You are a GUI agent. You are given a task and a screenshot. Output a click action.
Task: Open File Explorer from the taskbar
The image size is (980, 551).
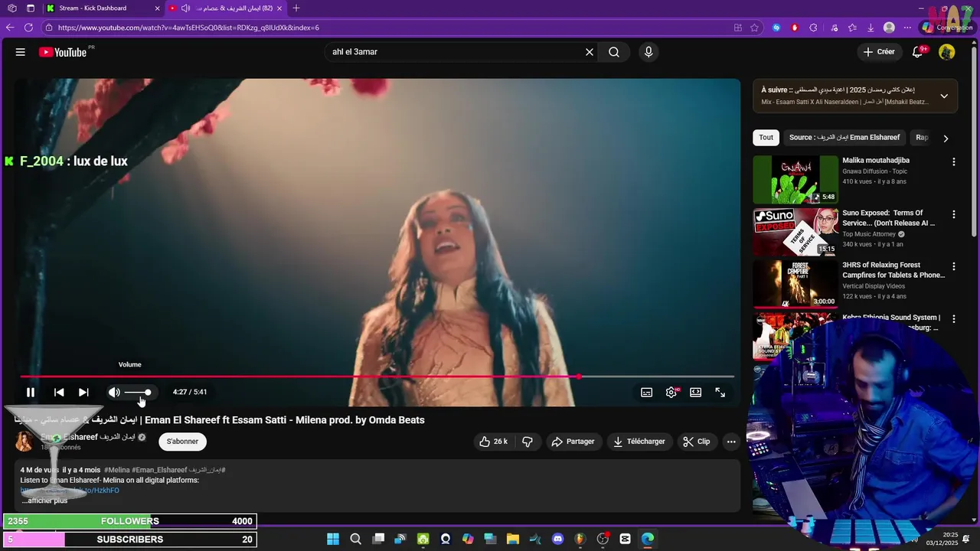point(513,539)
